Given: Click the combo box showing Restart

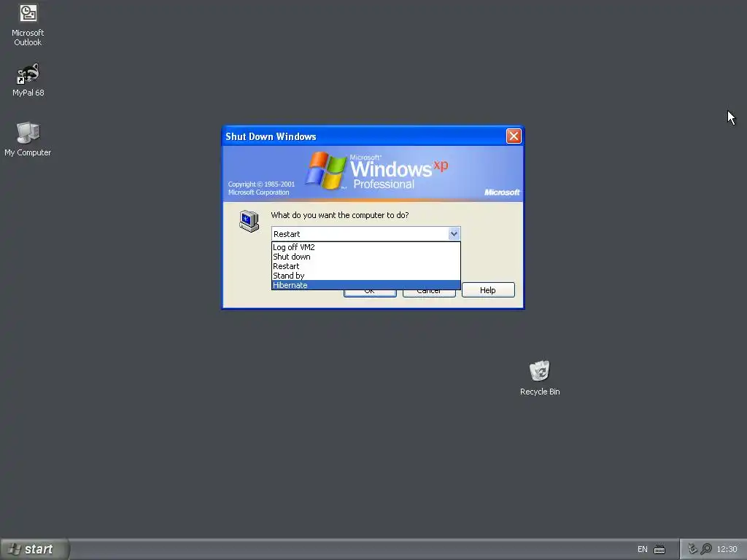Looking at the screenshot, I should point(366,234).
